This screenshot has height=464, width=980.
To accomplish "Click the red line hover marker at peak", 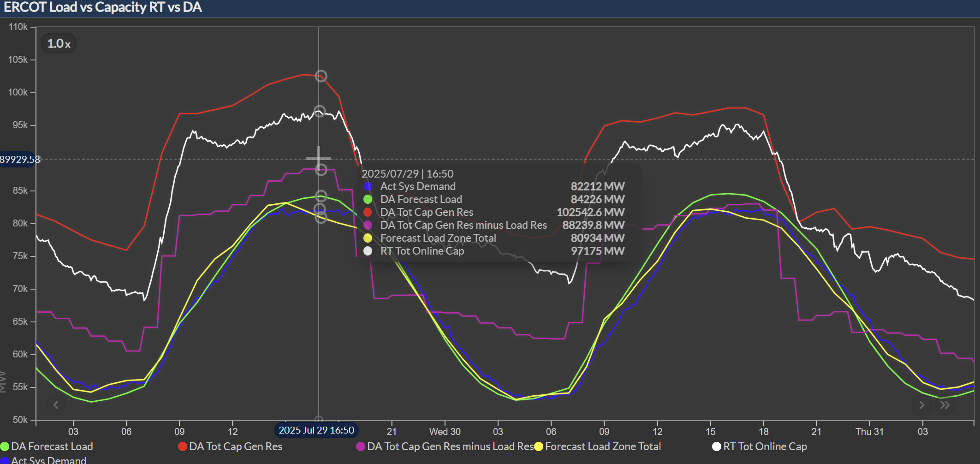I will [321, 76].
